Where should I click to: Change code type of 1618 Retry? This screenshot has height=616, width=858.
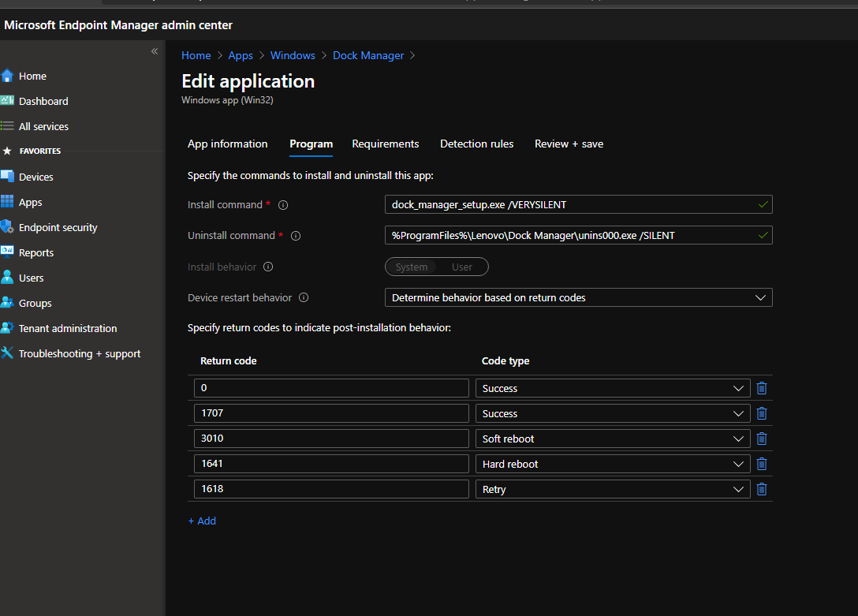click(612, 489)
